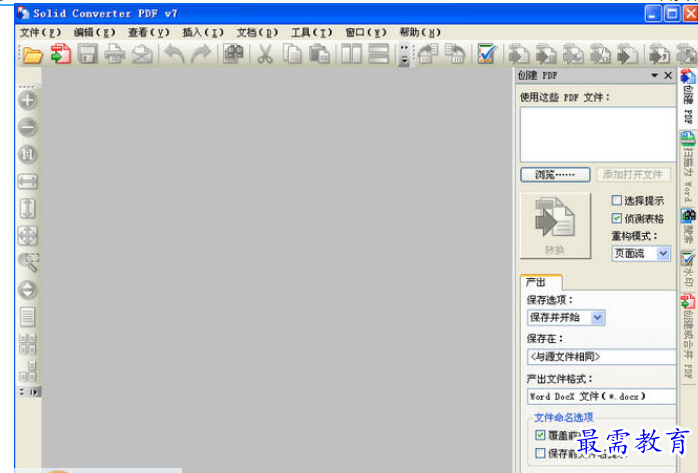Click the 保存在 path input field
698x473 pixels.
(601, 357)
